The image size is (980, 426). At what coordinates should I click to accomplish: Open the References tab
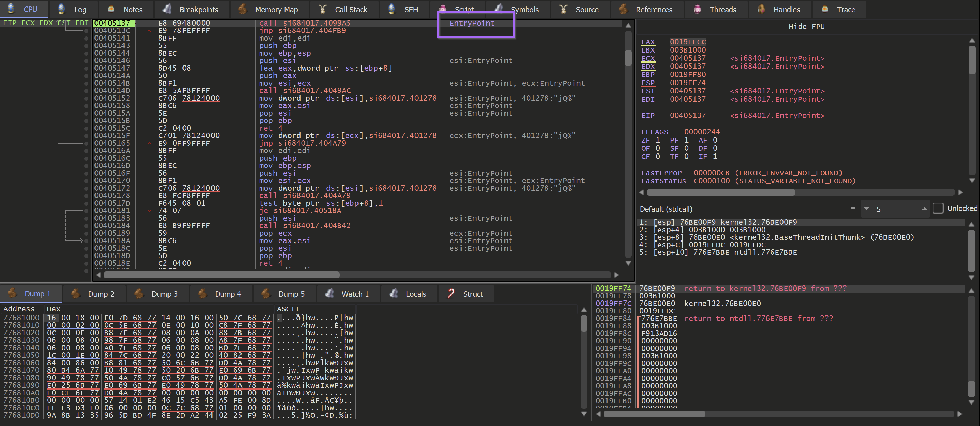(647, 9)
